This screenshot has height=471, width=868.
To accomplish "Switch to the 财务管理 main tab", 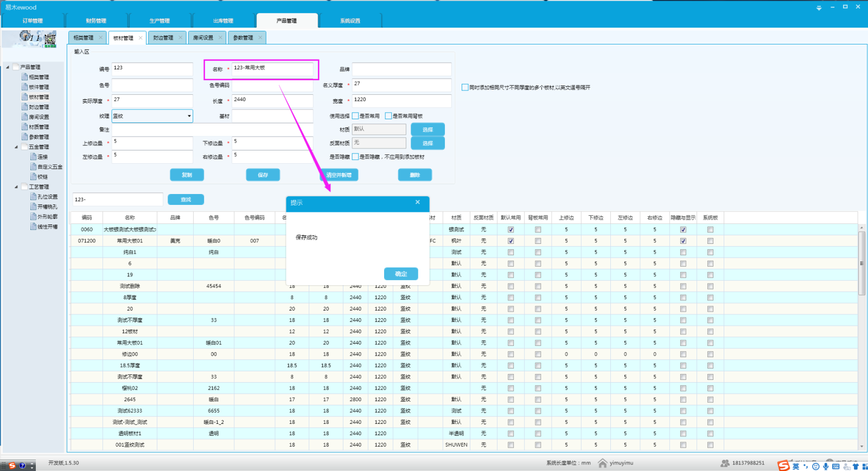I will tap(96, 21).
